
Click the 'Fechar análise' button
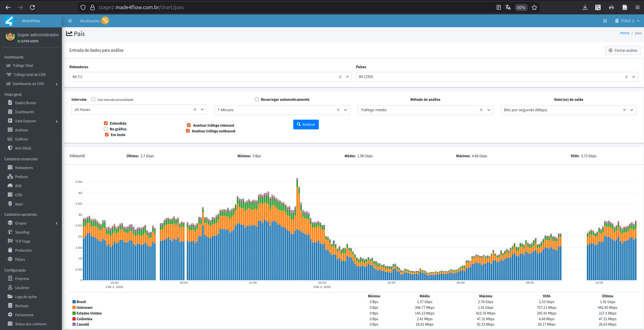click(x=622, y=50)
